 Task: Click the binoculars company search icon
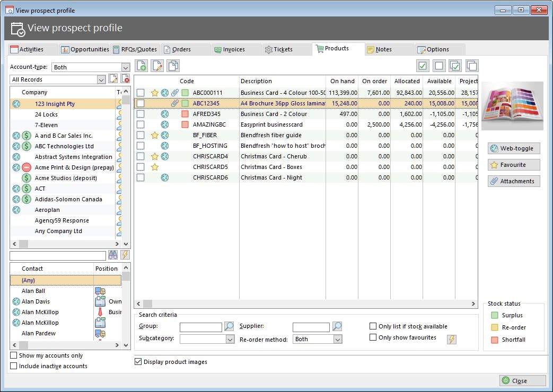pos(113,255)
